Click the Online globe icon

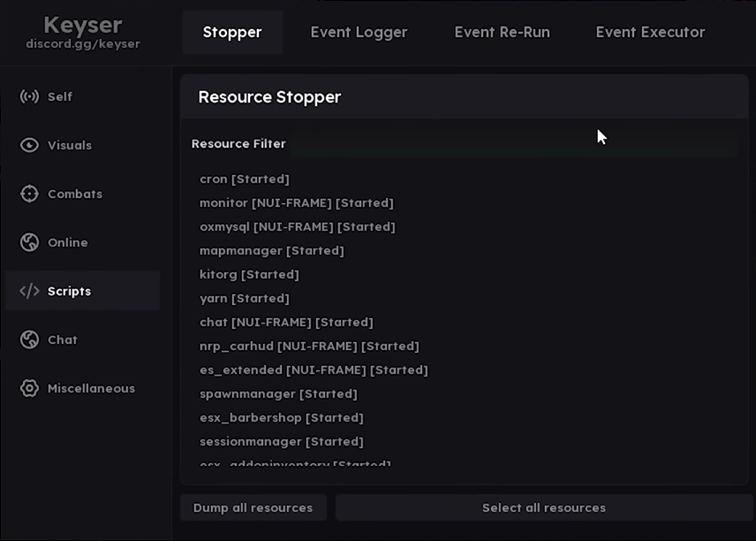29,242
